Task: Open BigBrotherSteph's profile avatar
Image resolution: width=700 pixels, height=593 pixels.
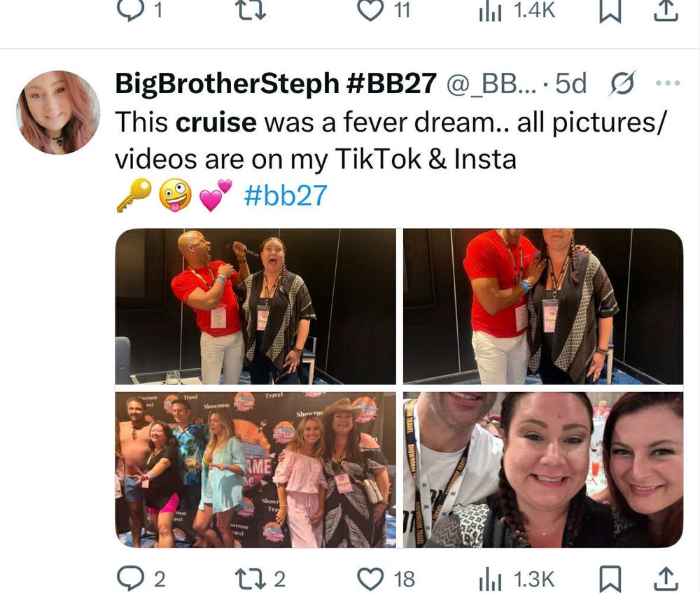Action: pyautogui.click(x=58, y=112)
